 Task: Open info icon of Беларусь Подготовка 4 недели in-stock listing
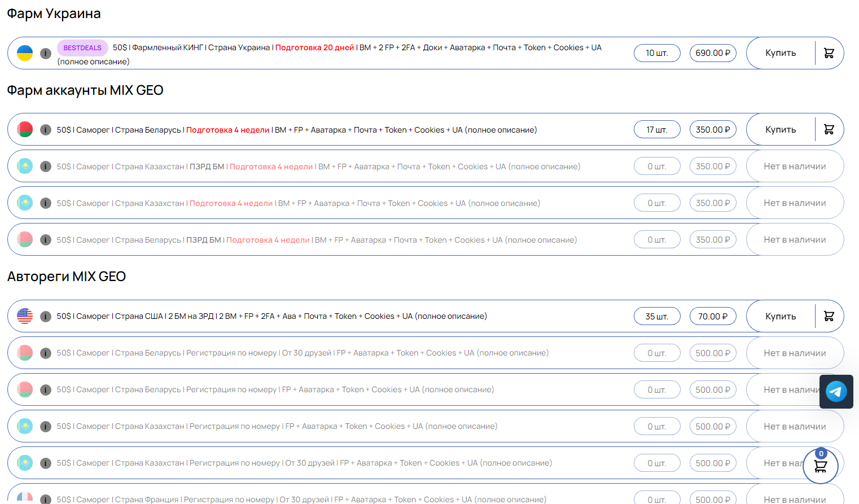46,130
